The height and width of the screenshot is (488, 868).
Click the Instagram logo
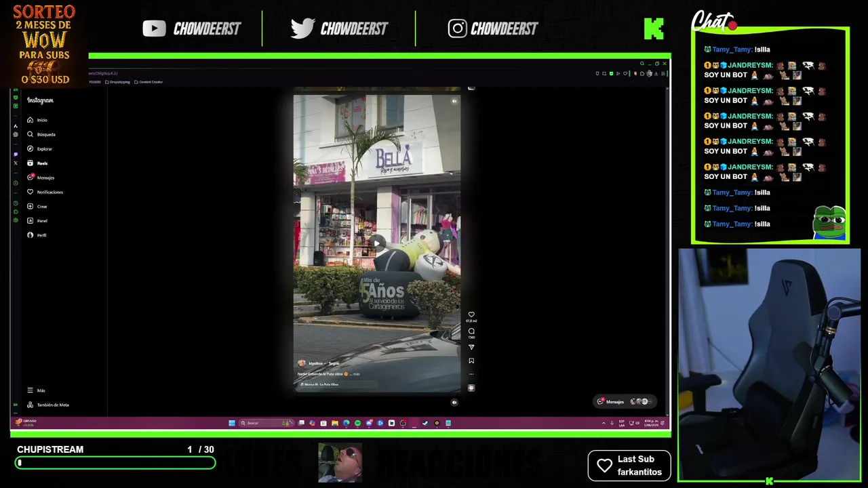40,100
